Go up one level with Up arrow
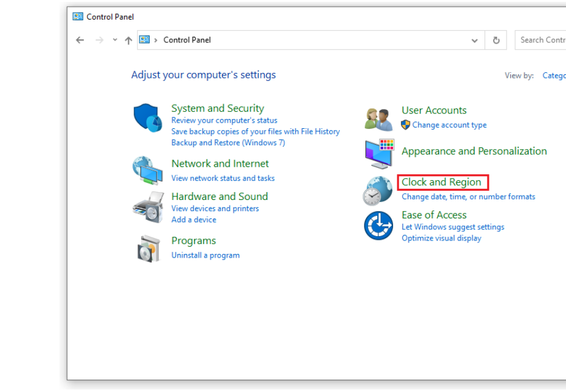The width and height of the screenshot is (566, 392). tap(128, 40)
